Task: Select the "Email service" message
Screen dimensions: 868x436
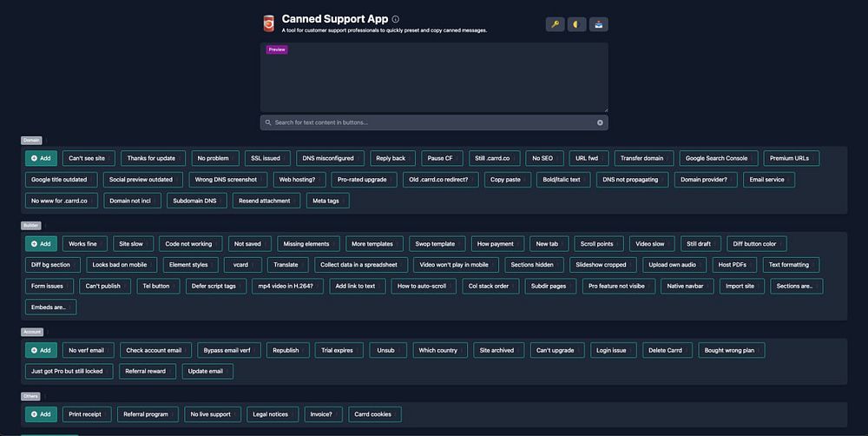Action: 769,180
